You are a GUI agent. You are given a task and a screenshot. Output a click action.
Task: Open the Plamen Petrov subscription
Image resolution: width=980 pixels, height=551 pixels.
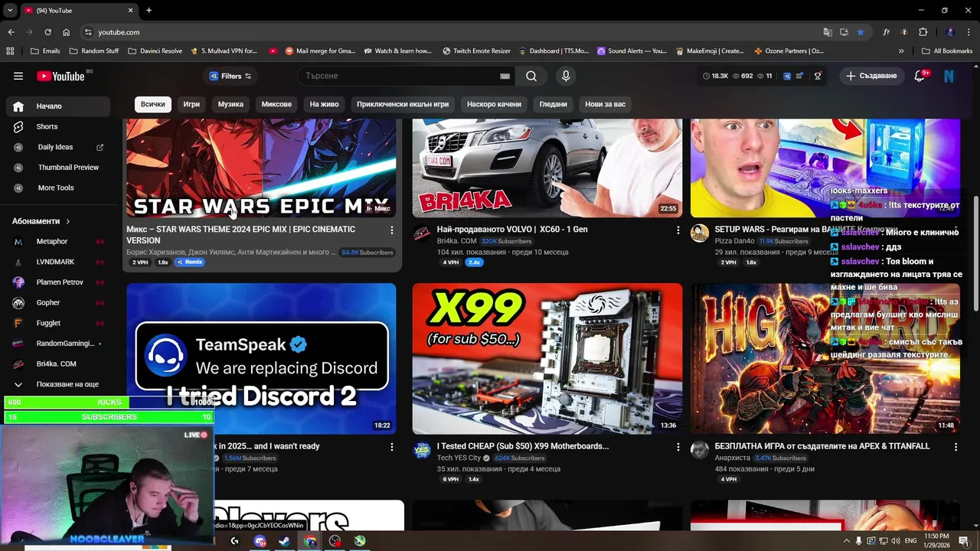tap(58, 282)
